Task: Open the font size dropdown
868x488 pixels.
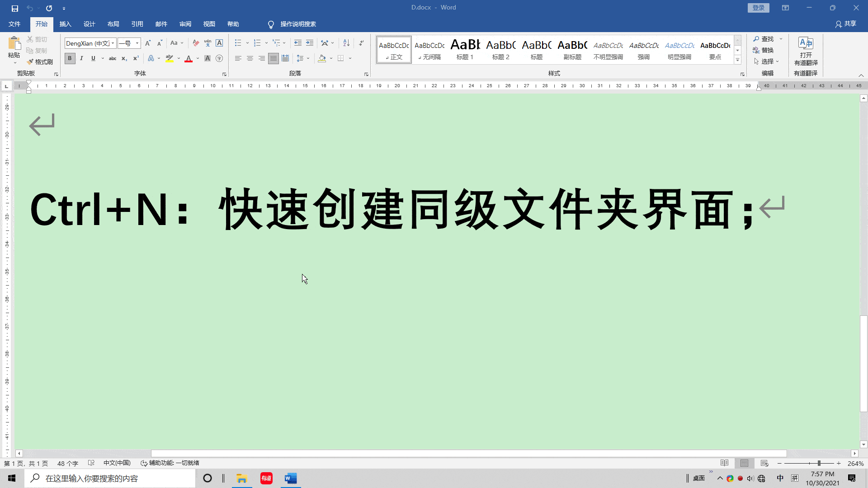Action: click(137, 43)
